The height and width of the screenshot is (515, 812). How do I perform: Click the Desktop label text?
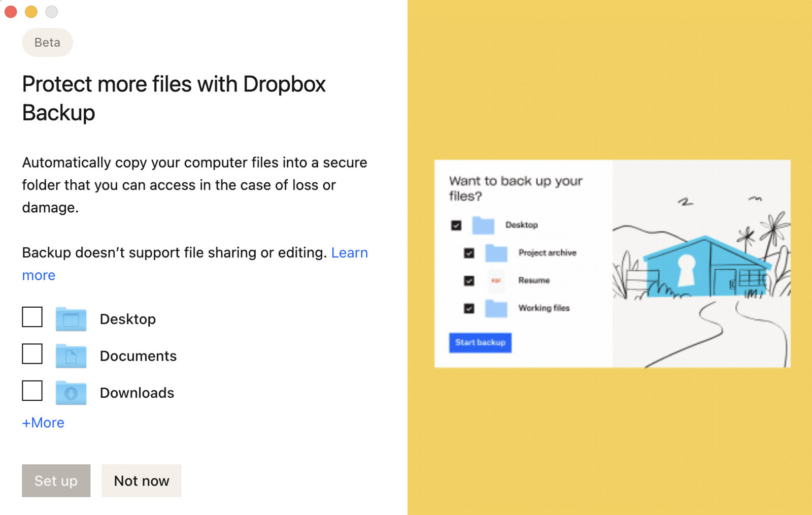tap(128, 319)
